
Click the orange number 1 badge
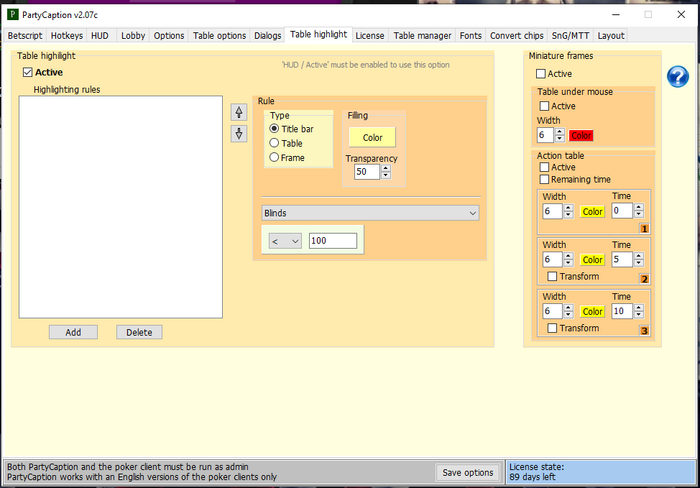pos(644,229)
